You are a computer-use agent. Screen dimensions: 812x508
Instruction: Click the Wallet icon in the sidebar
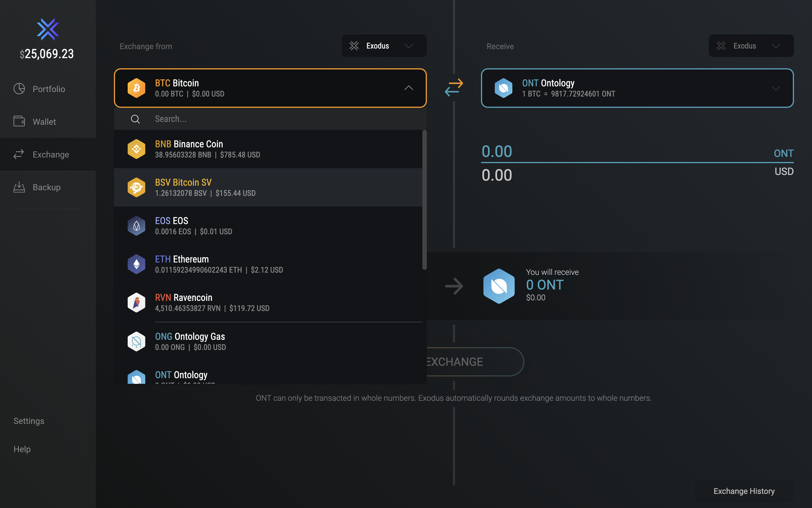(19, 121)
